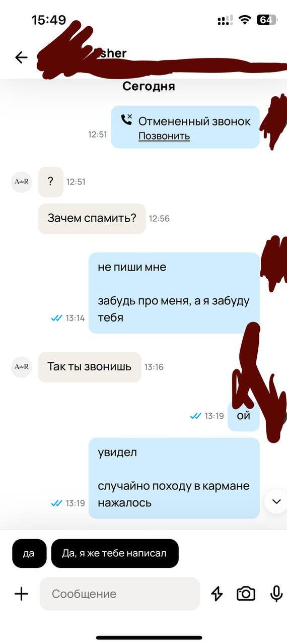Screen dimensions: 287x644
Task: Focus the 'Сообщение' input field
Action: [120, 594]
